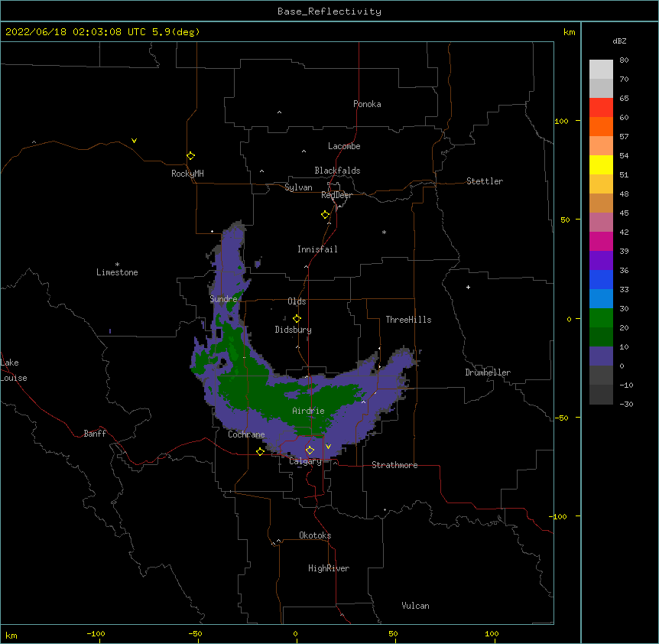Click the yellow diamond marker near RockyMH
Image resolution: width=659 pixels, height=644 pixels.
191,156
